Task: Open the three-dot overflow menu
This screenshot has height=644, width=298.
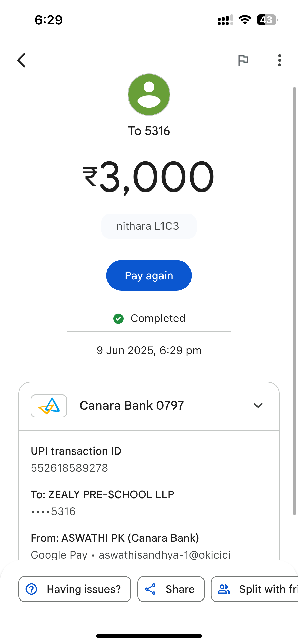Action: 280,60
